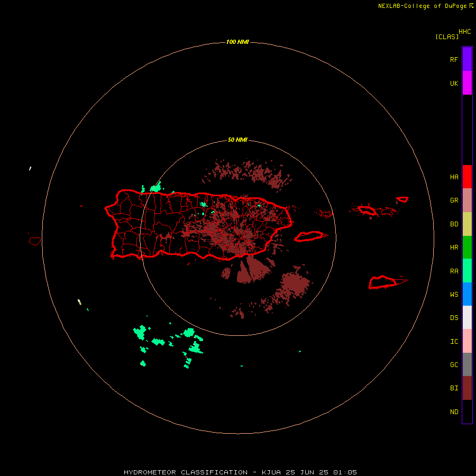476x476 pixels.
Task: Click the GC gray legend swatch
Action: point(467,364)
